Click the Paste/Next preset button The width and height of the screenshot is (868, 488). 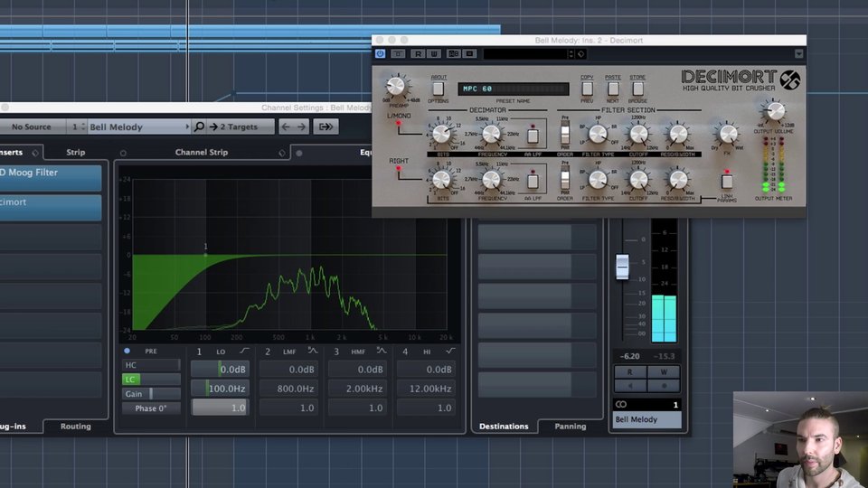(613, 89)
